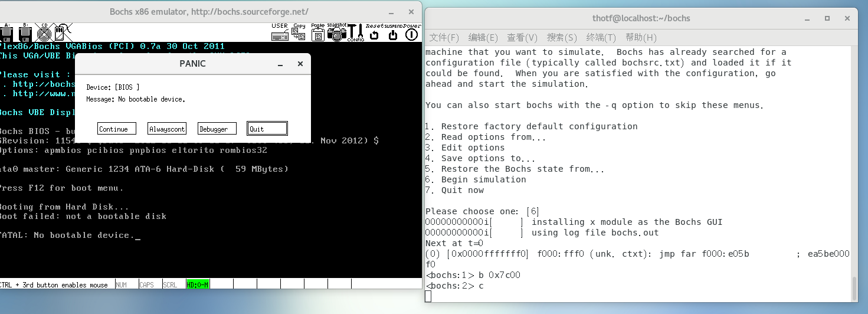Take a snapshot with the camera icon
This screenshot has height=314, width=868.
coord(337,32)
